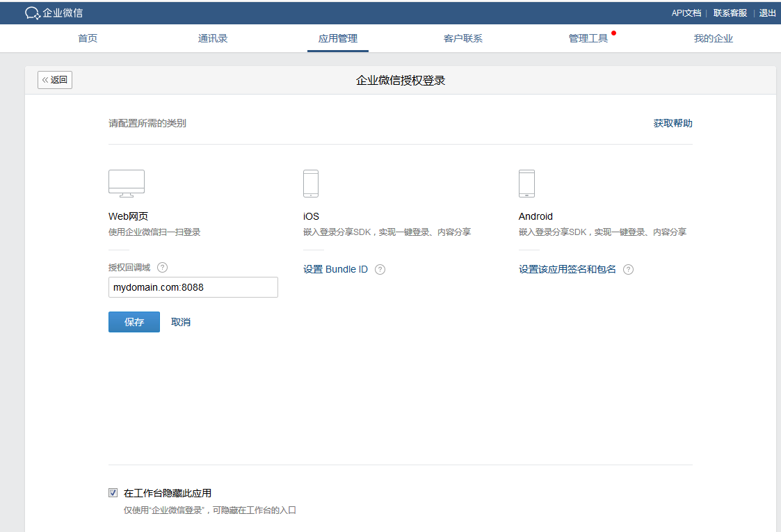Click help icon beside 设置该应用签名和包名
The image size is (781, 532).
(628, 270)
